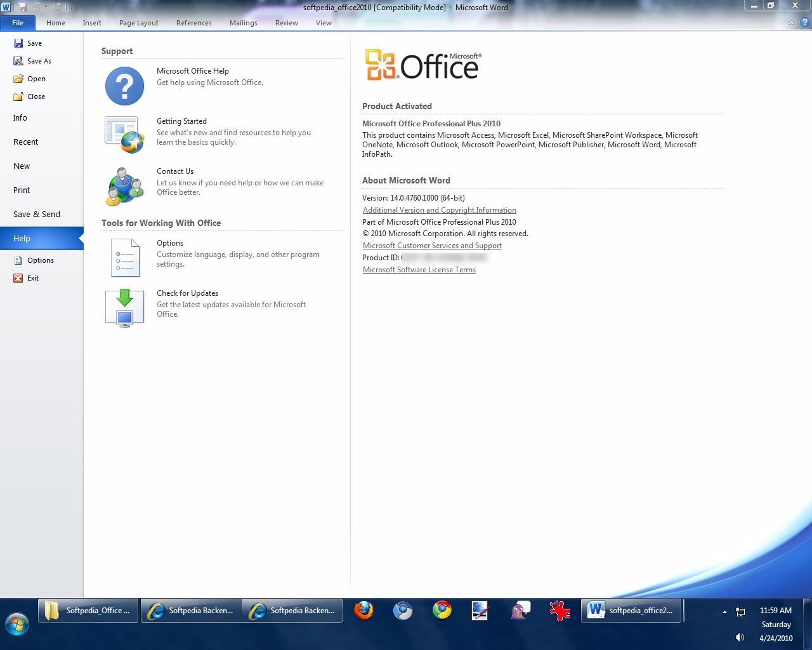Click the Options checklist icon under Tools
This screenshot has width=812, height=650.
click(x=124, y=257)
